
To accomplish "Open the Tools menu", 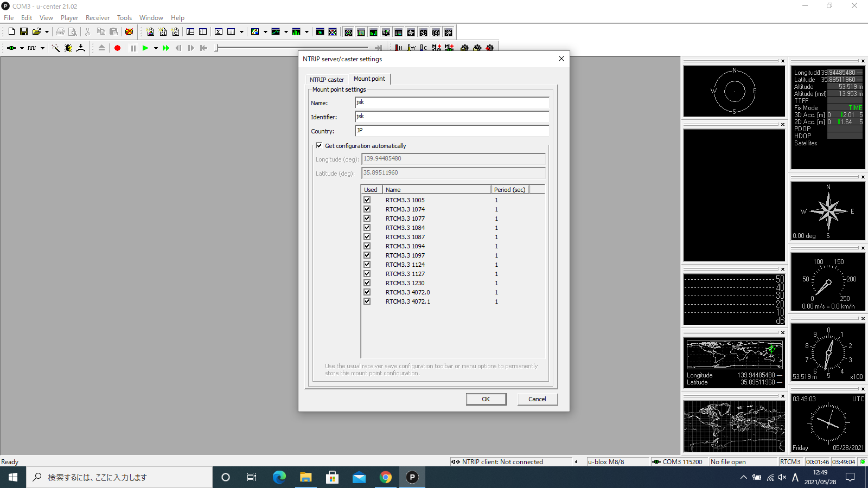I will (x=124, y=18).
